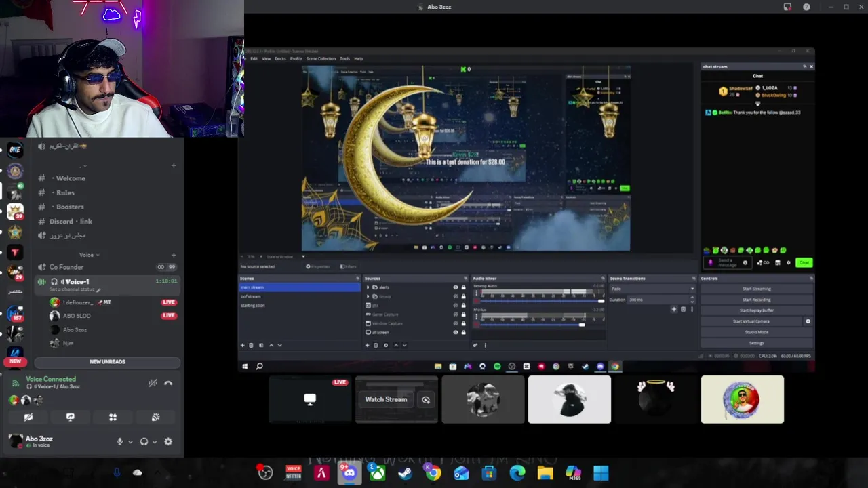The image size is (868, 488).
Task: Turn on camera in Discord voice panel
Action: pyautogui.click(x=28, y=418)
